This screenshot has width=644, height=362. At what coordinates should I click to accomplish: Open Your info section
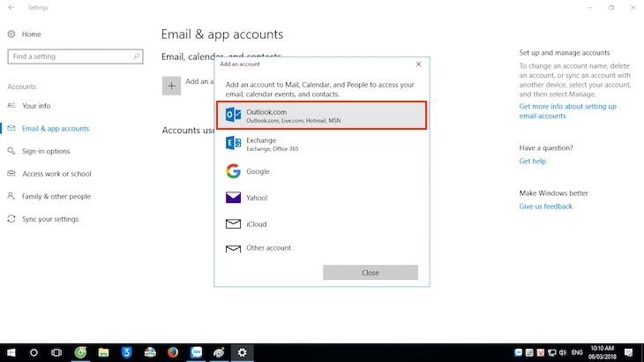click(36, 106)
